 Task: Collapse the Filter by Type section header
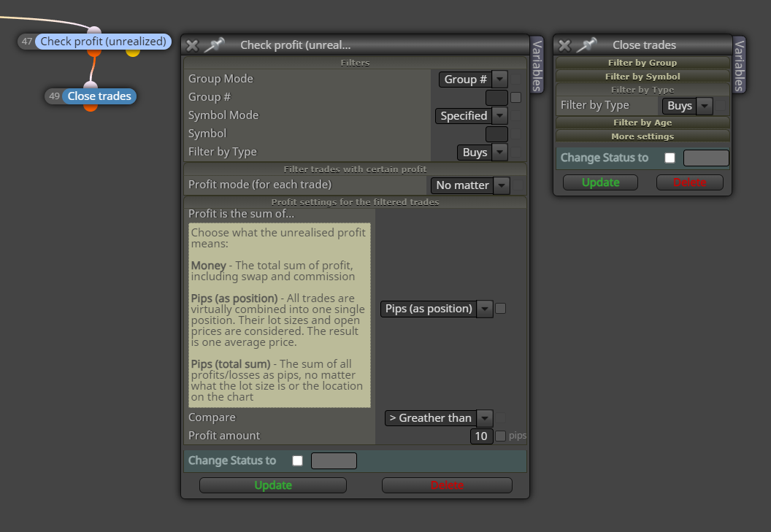pyautogui.click(x=642, y=90)
